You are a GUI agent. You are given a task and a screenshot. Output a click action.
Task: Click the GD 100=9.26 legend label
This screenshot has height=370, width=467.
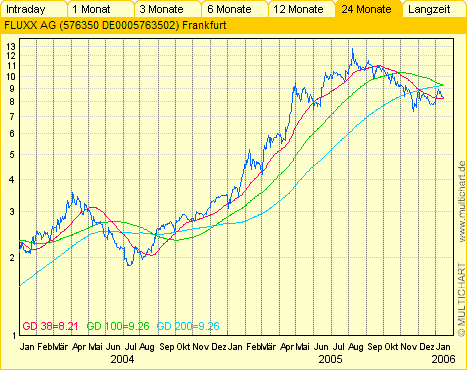tap(118, 326)
